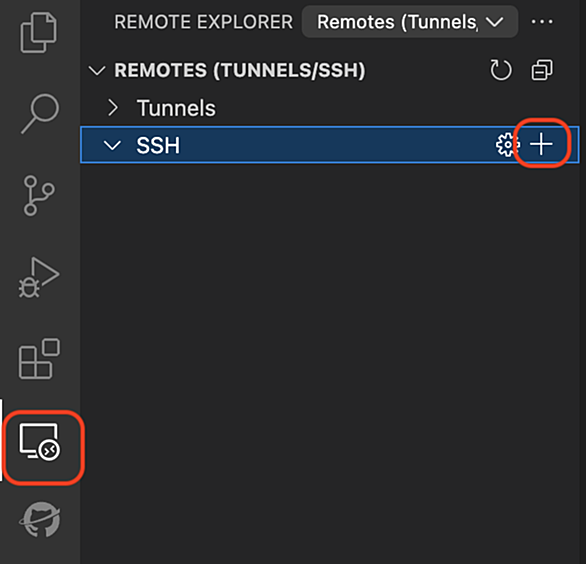
Task: Open SSH config file via gear icon
Action: pos(508,145)
